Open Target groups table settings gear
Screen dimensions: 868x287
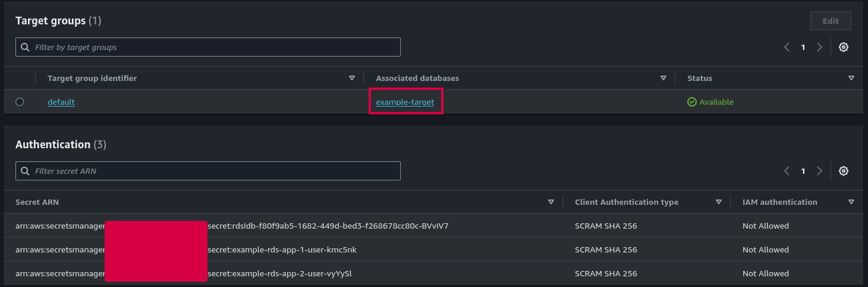click(843, 47)
